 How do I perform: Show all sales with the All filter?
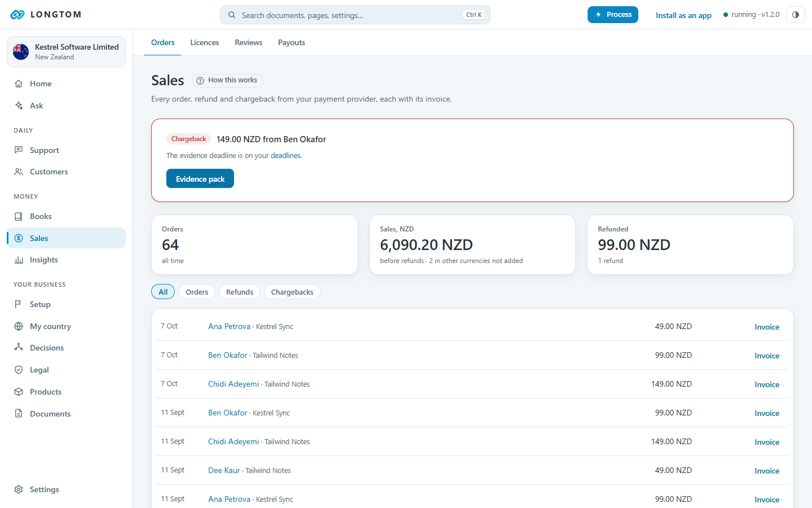click(163, 292)
